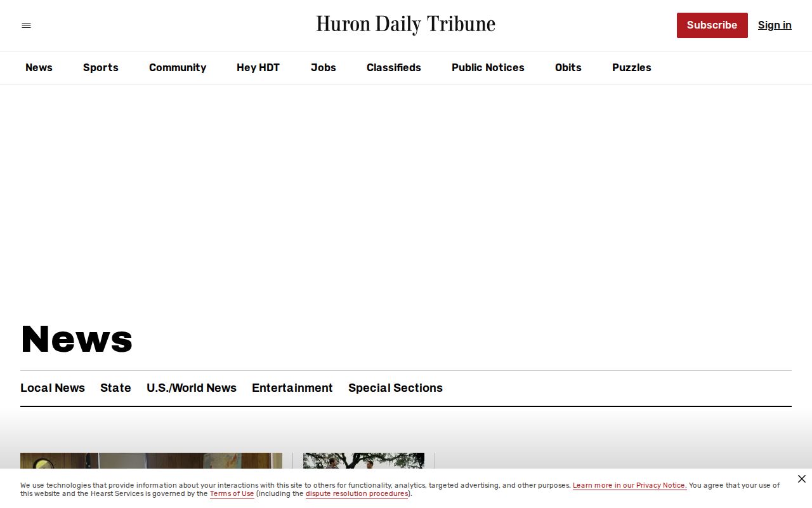This screenshot has width=812, height=508.
Task: Open the Terms of Use link
Action: tap(232, 493)
